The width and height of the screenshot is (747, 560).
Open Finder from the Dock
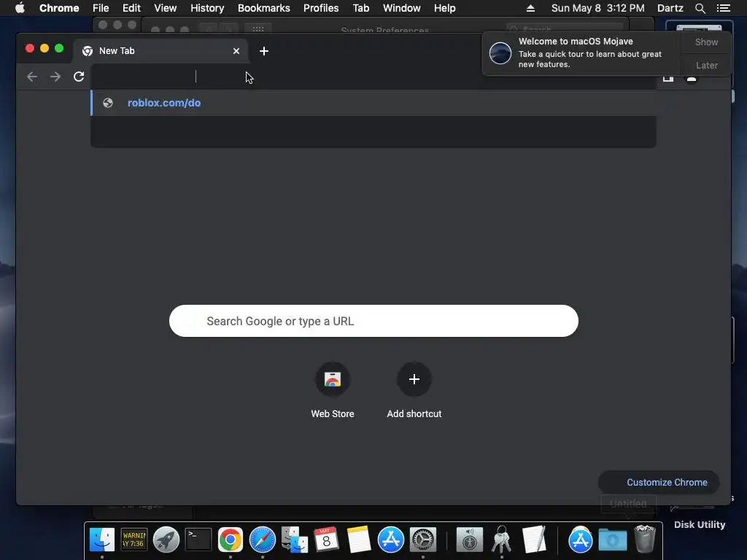tap(102, 540)
